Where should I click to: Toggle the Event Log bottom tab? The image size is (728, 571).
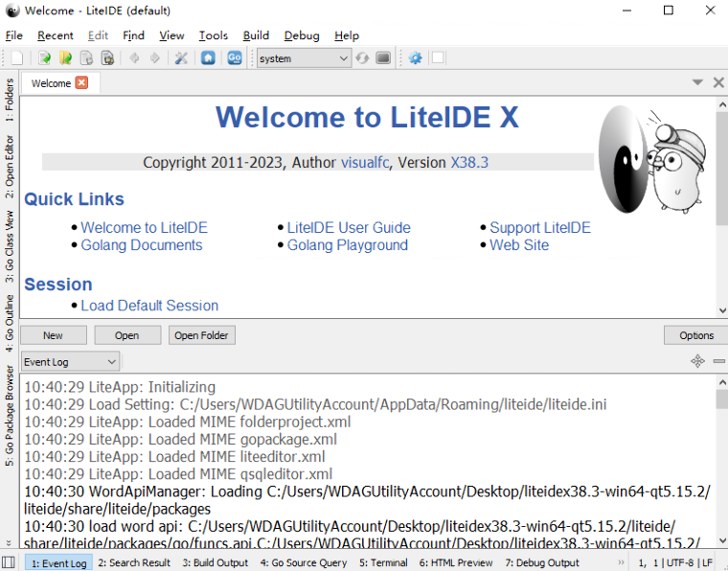pos(59,562)
